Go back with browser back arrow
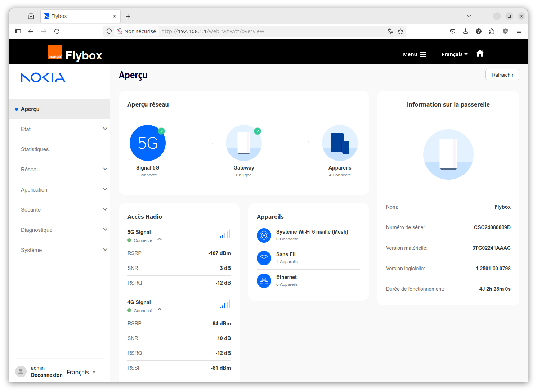The width and height of the screenshot is (537, 392). pos(31,31)
